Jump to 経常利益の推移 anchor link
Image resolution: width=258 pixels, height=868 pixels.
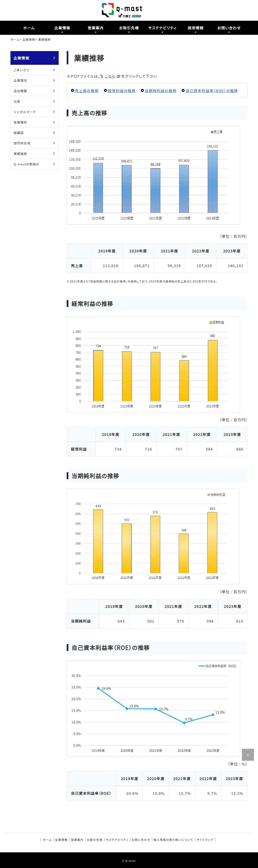121,91
